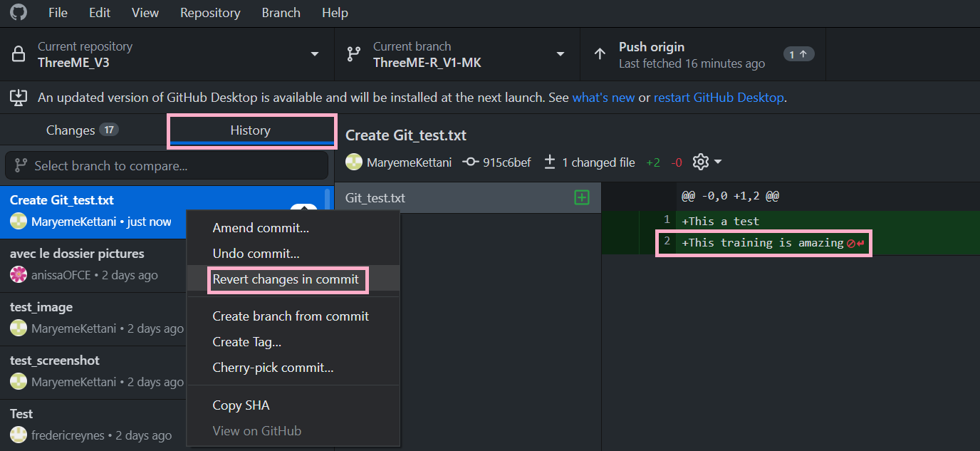
Task: Choose Create branch from commit
Action: click(x=293, y=316)
